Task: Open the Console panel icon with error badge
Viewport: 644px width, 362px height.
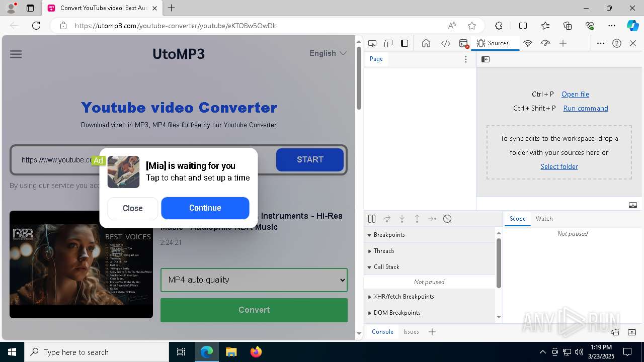Action: pyautogui.click(x=464, y=43)
